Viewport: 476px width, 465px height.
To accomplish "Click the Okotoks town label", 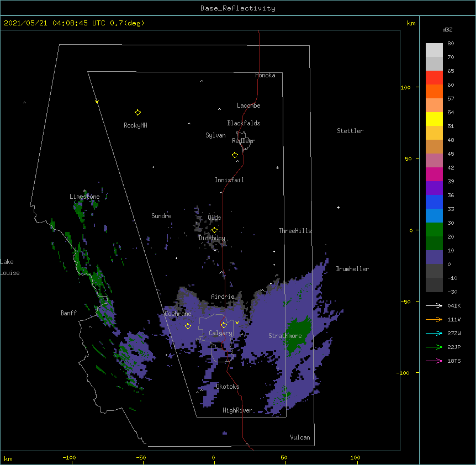I will (x=228, y=387).
